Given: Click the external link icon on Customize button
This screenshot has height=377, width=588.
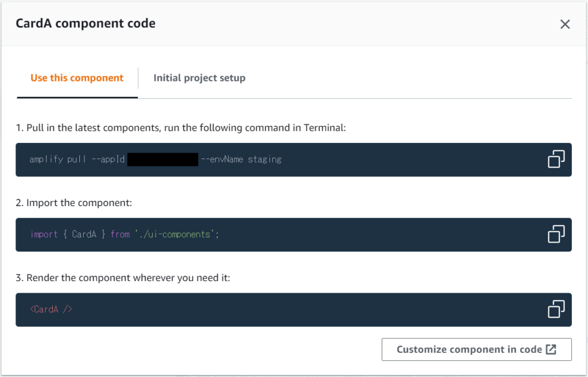Looking at the screenshot, I should click(551, 349).
